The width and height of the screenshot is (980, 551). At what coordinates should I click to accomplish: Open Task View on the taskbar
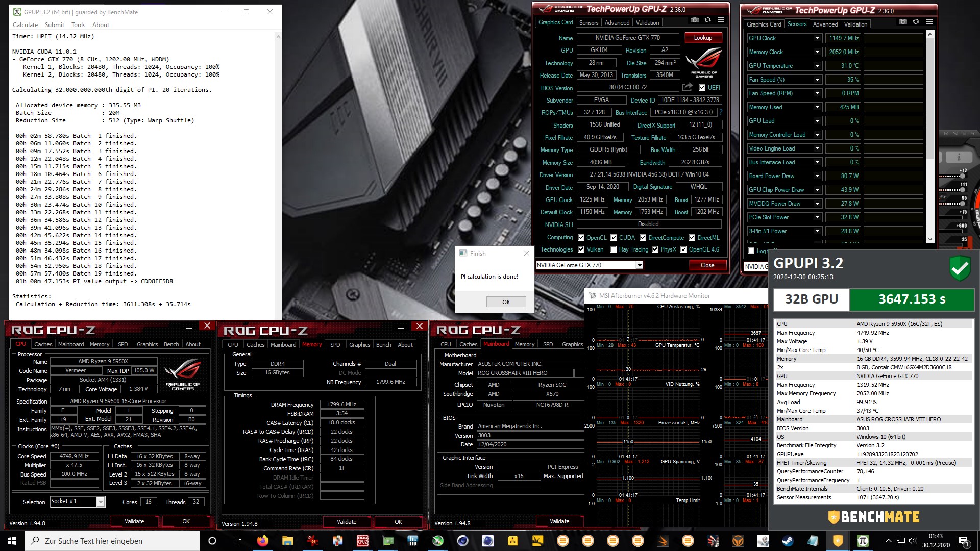237,541
